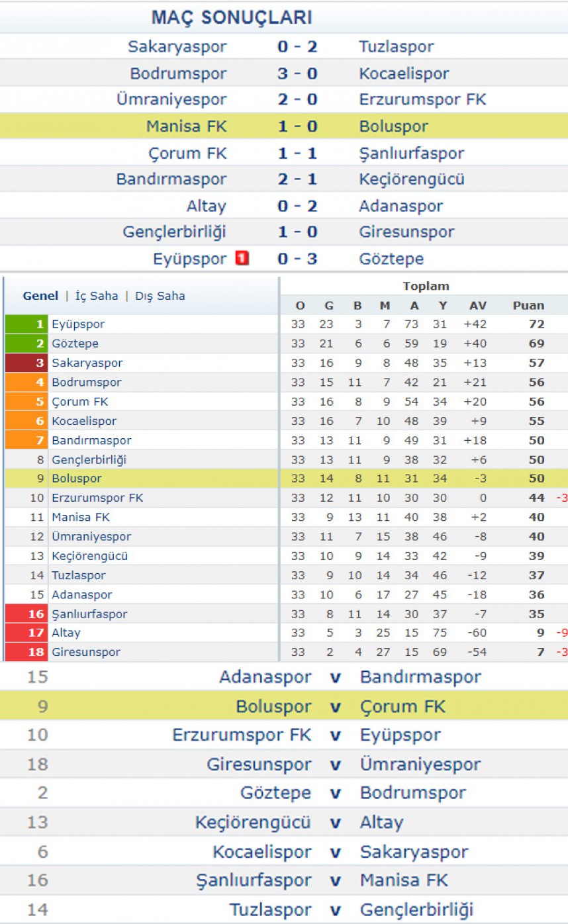568x924 pixels.
Task: Click Çorum FK in the upcoming fixtures
Action: [402, 707]
